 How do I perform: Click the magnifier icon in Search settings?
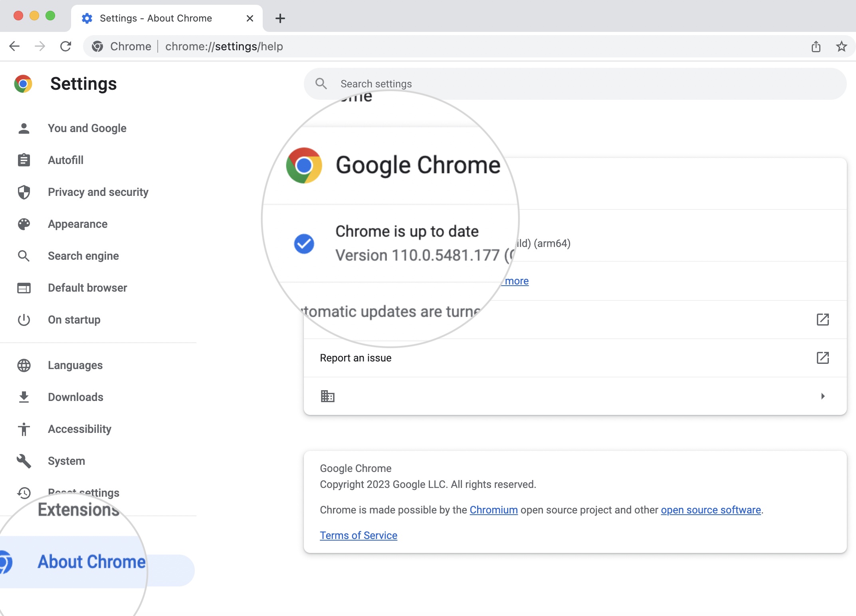(x=321, y=83)
